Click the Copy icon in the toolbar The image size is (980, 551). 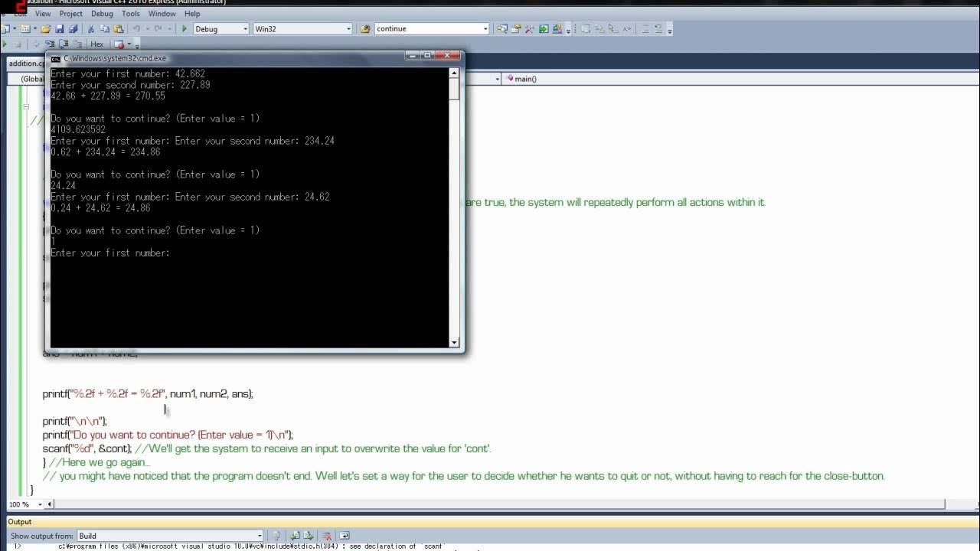pos(105,29)
